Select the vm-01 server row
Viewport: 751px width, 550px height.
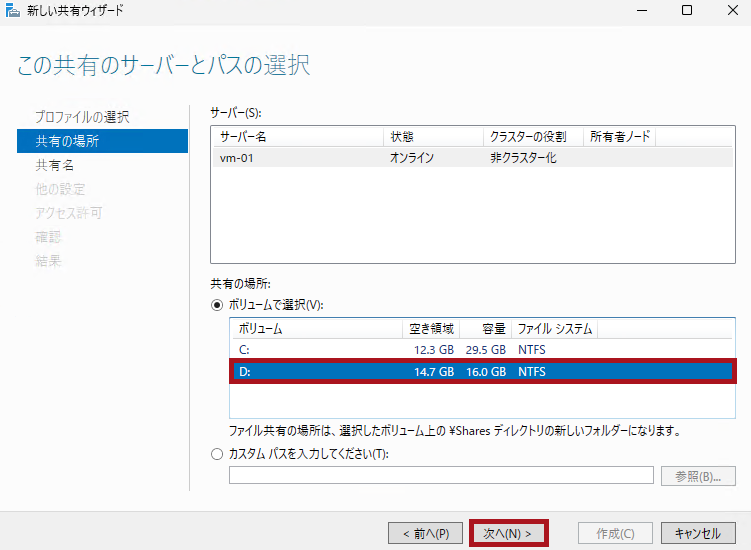pyautogui.click(x=473, y=158)
